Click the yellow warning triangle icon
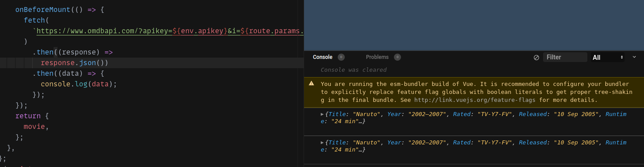The image size is (644, 167). tap(312, 83)
